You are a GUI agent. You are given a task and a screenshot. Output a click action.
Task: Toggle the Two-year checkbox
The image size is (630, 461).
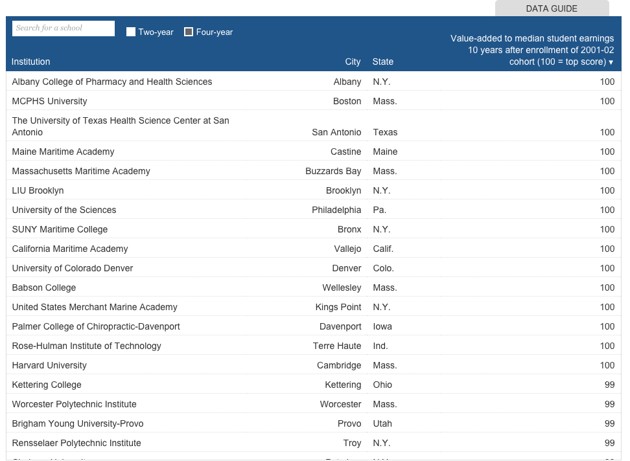[131, 32]
